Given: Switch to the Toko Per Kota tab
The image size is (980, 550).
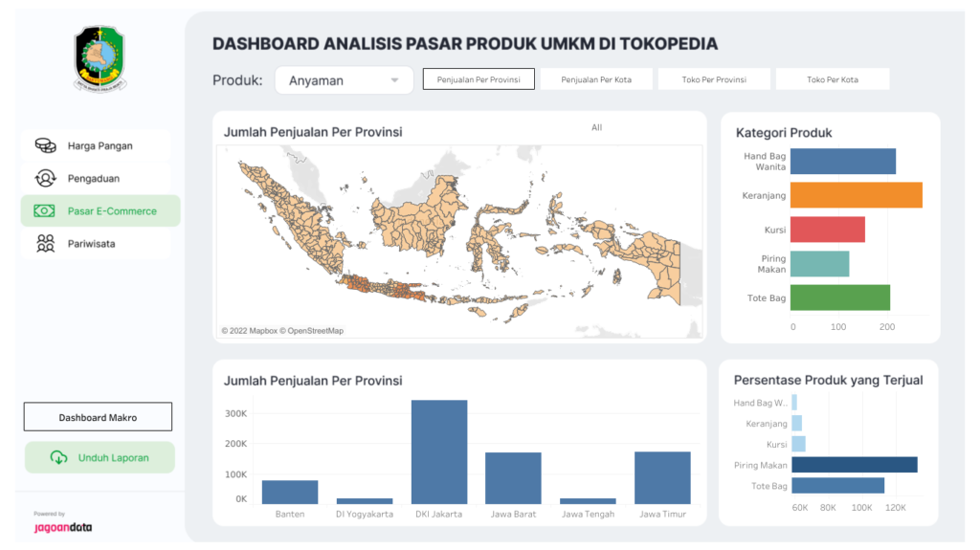Looking at the screenshot, I should pos(833,78).
